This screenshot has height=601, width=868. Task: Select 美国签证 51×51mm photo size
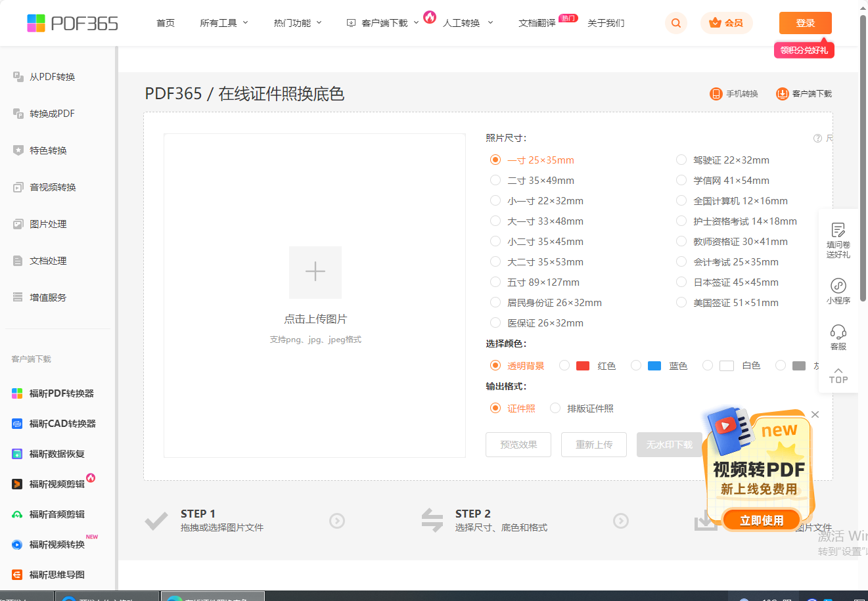tap(681, 302)
